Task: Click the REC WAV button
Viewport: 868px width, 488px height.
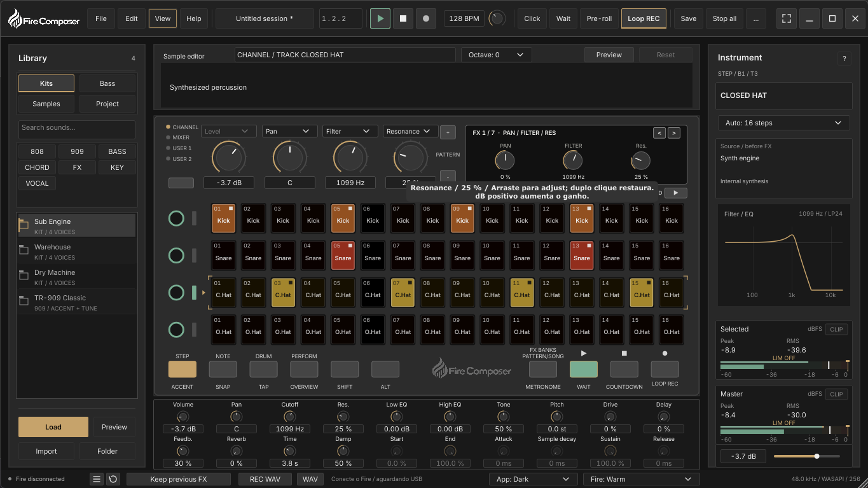Action: (x=265, y=479)
